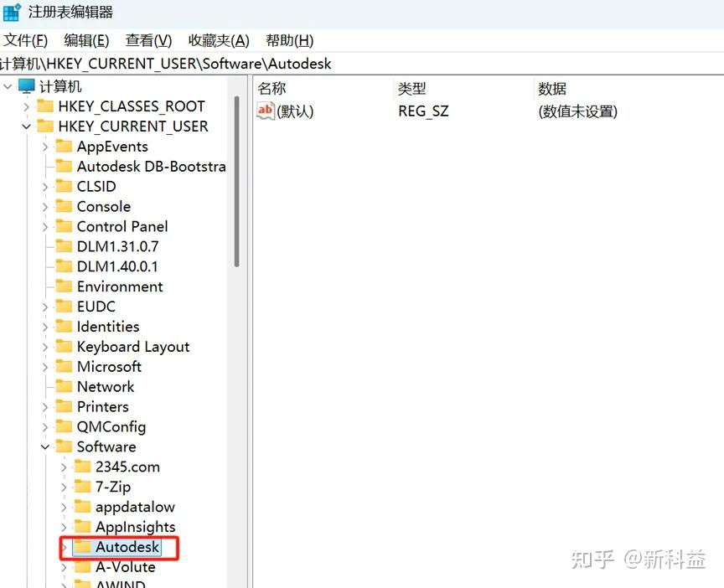Open the 帮助(H) menu
Viewport: 724px width, 588px height.
pos(289,40)
